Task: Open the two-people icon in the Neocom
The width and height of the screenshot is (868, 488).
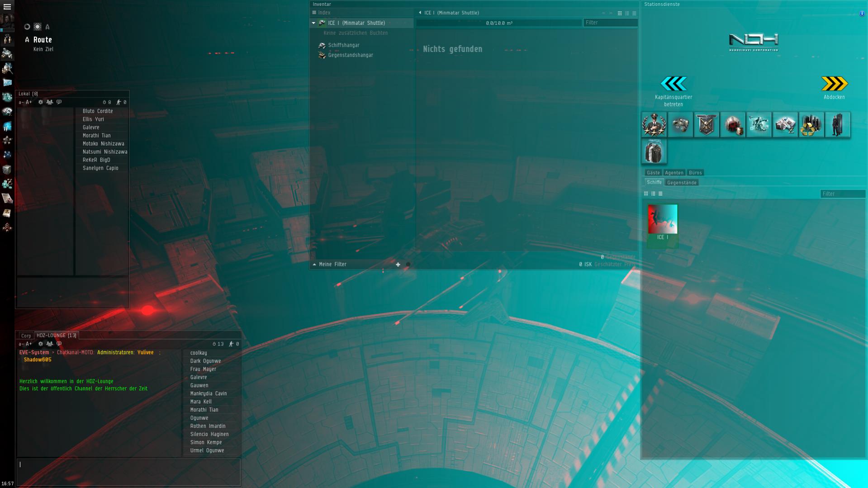Action: pyautogui.click(x=7, y=39)
